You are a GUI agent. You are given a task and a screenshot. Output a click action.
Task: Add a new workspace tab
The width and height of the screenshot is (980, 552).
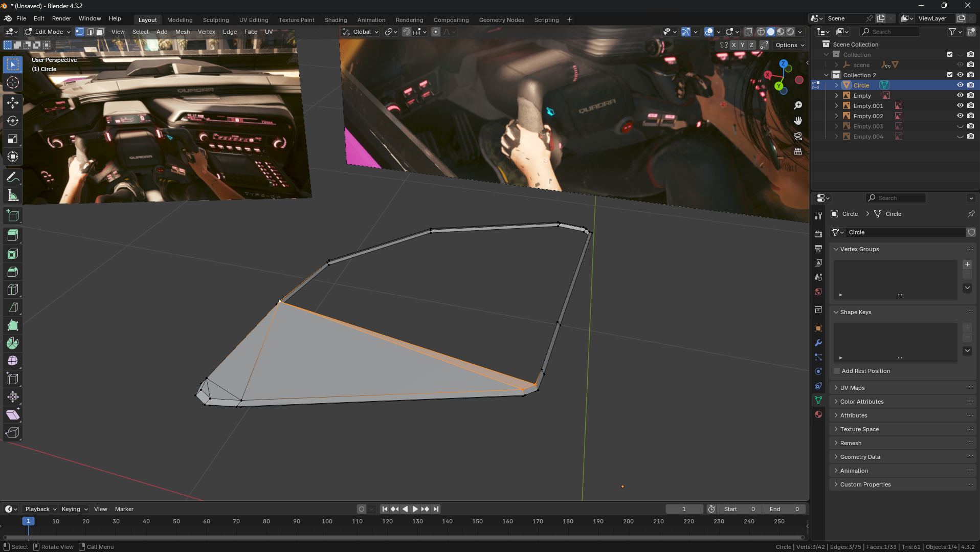(x=569, y=20)
